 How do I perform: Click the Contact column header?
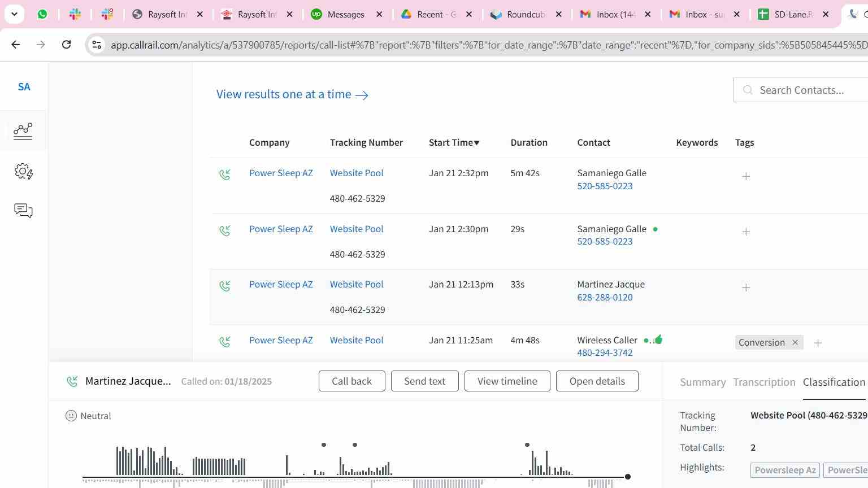click(x=593, y=142)
